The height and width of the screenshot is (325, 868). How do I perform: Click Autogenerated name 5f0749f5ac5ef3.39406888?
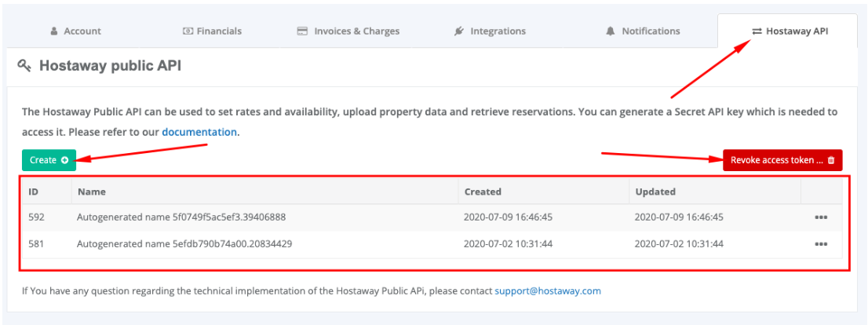click(x=181, y=217)
